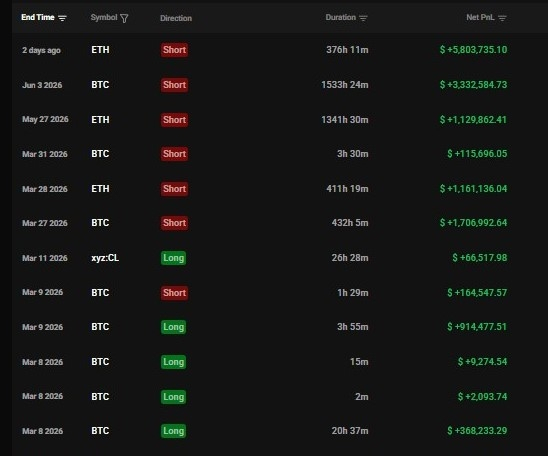
Task: Click the $+1,129,862.41 net PnL value
Action: pos(473,120)
